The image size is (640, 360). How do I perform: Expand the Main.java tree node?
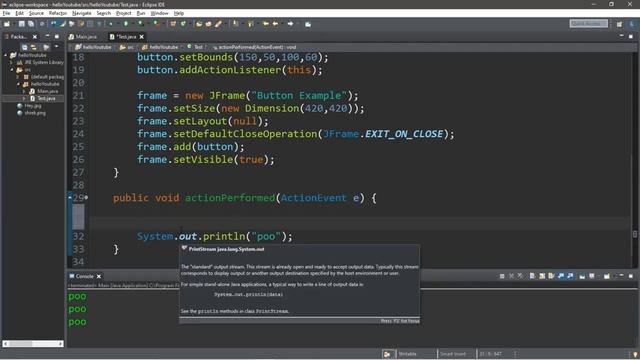tap(24, 91)
